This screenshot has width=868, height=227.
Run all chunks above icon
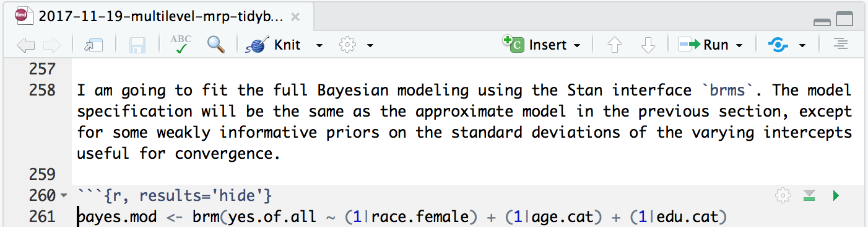[x=809, y=196]
